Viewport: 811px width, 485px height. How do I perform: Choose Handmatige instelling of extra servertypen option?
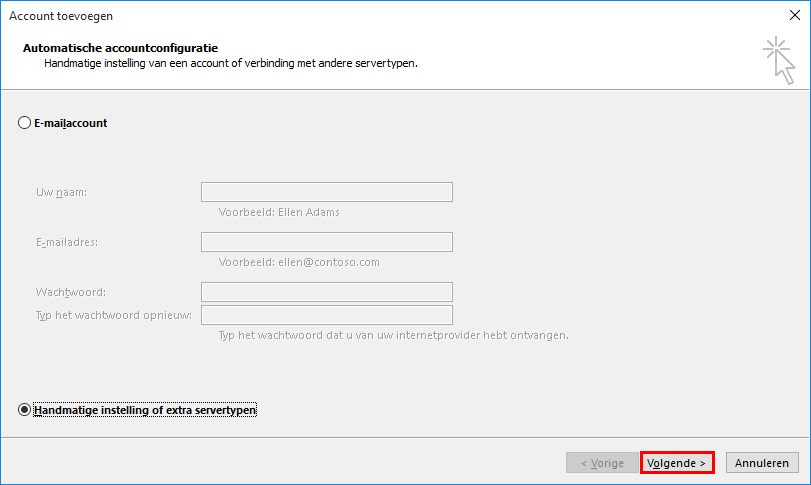pos(25,410)
